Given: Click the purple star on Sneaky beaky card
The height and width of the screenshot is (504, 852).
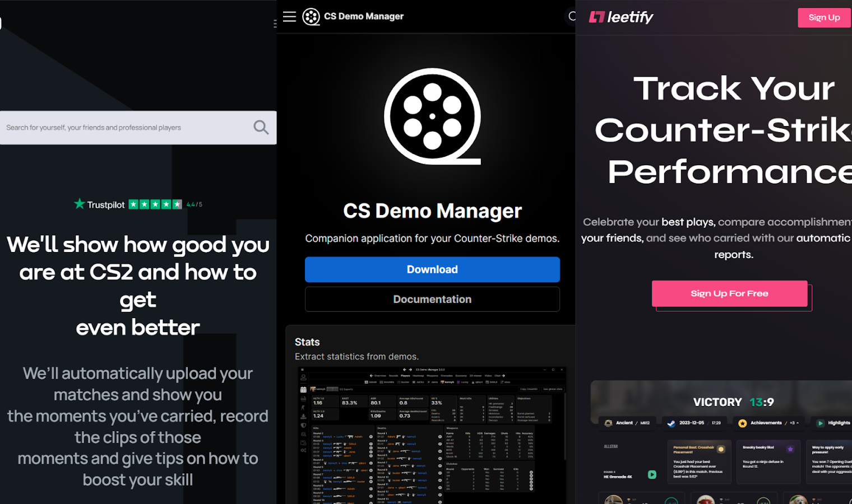Looking at the screenshot, I should coord(790,449).
